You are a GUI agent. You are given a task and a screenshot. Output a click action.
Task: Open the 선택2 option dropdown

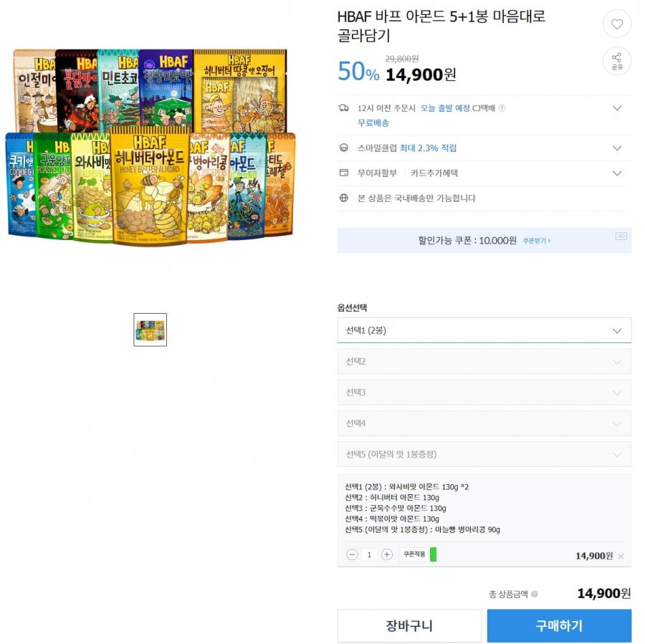(484, 362)
